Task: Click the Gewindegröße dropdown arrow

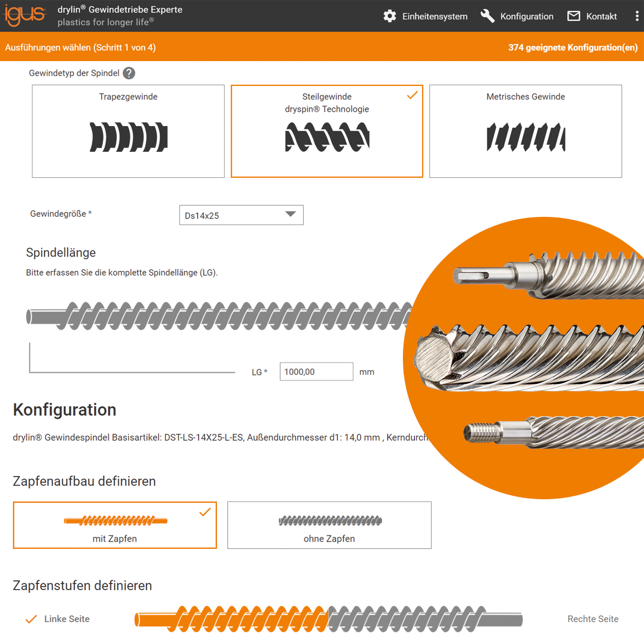Action: pyautogui.click(x=291, y=215)
